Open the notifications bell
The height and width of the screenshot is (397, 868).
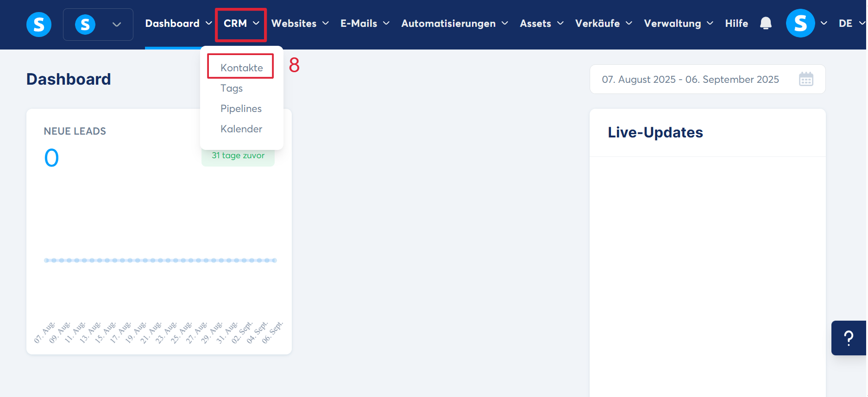[766, 23]
